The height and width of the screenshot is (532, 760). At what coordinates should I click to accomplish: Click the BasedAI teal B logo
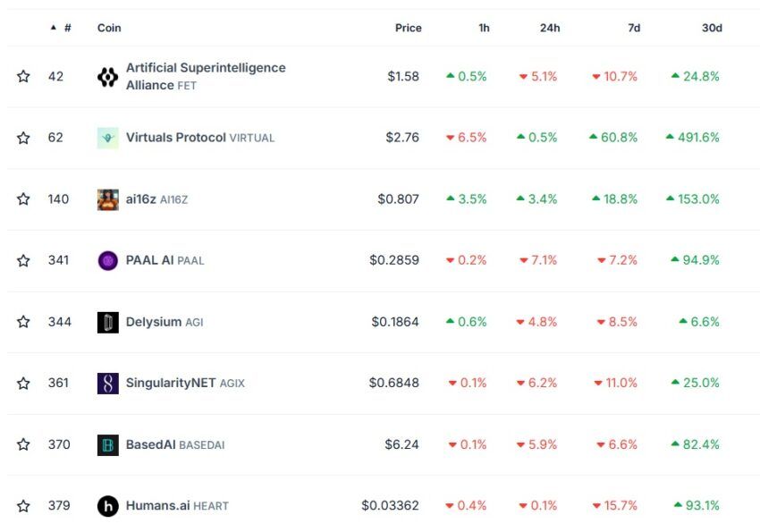pos(107,444)
